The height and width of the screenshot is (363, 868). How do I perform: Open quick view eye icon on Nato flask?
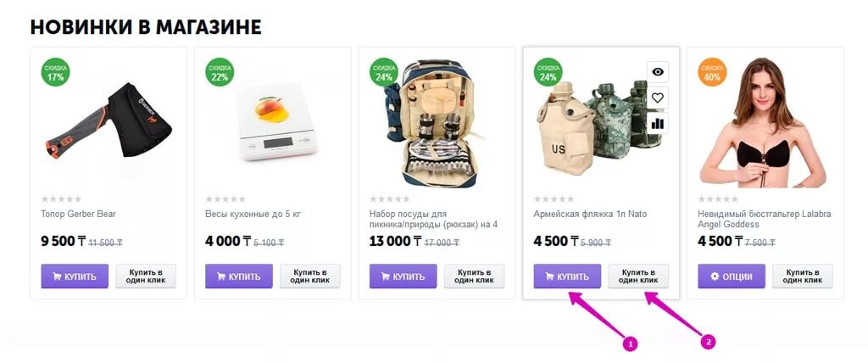658,71
